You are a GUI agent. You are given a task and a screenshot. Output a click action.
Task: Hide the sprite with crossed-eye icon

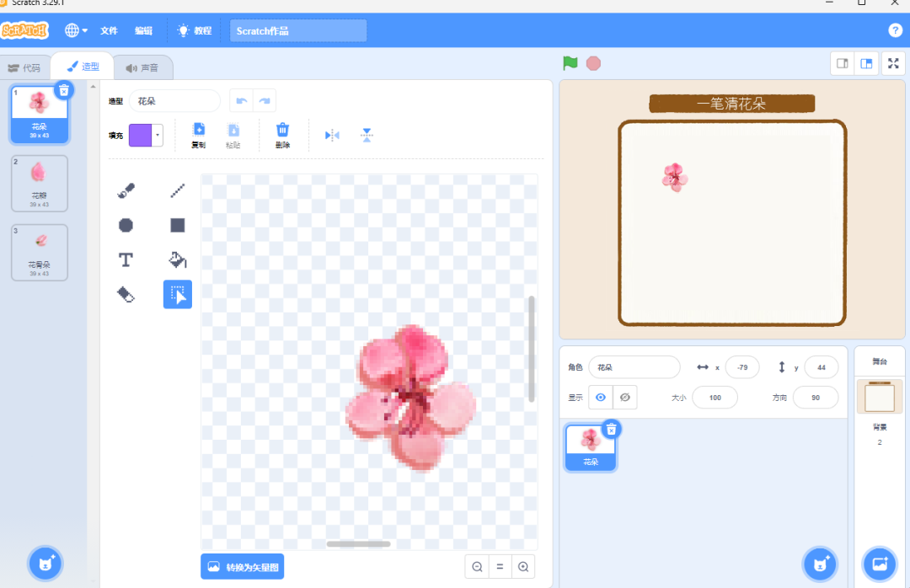click(x=624, y=398)
